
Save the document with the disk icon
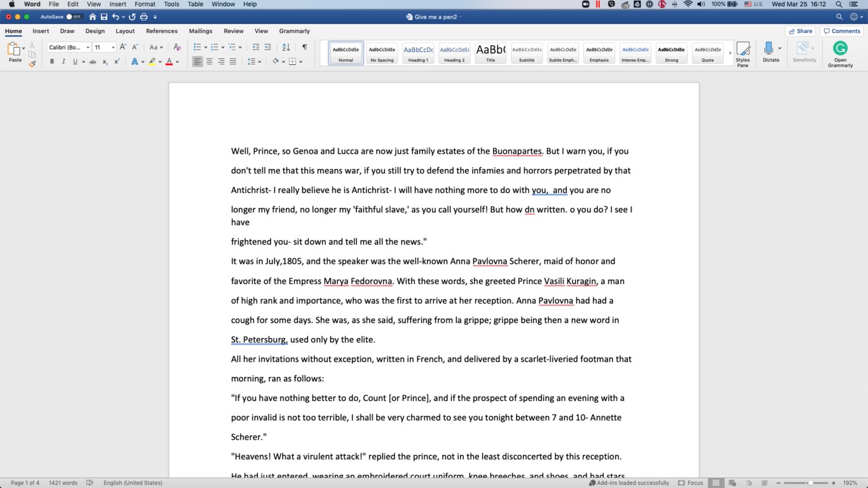[104, 17]
